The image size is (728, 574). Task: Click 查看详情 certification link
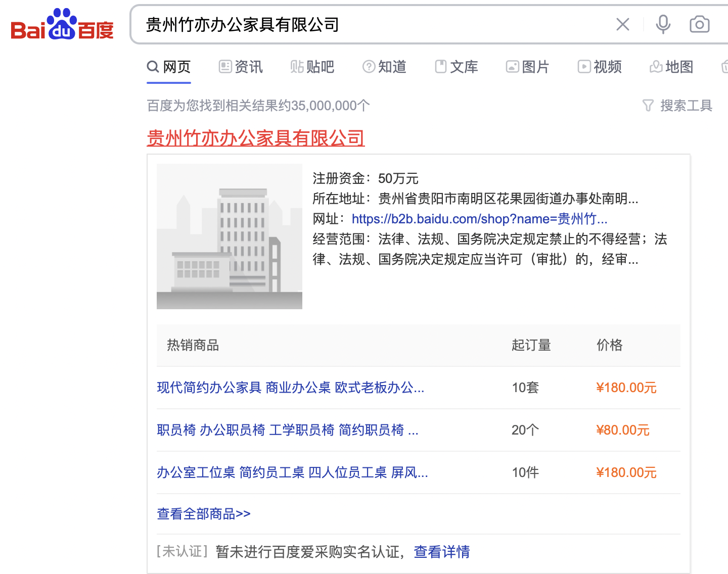(x=442, y=552)
